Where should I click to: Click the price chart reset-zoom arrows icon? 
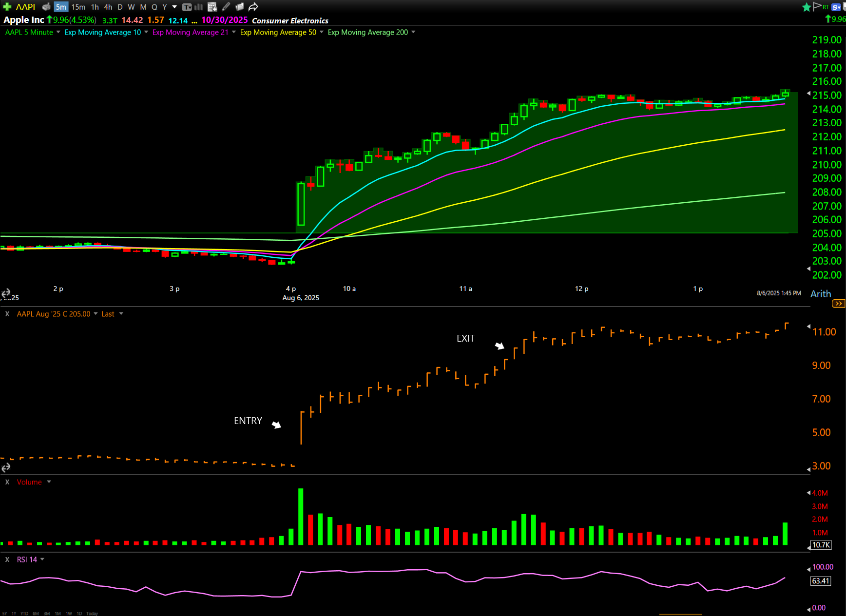pyautogui.click(x=6, y=293)
